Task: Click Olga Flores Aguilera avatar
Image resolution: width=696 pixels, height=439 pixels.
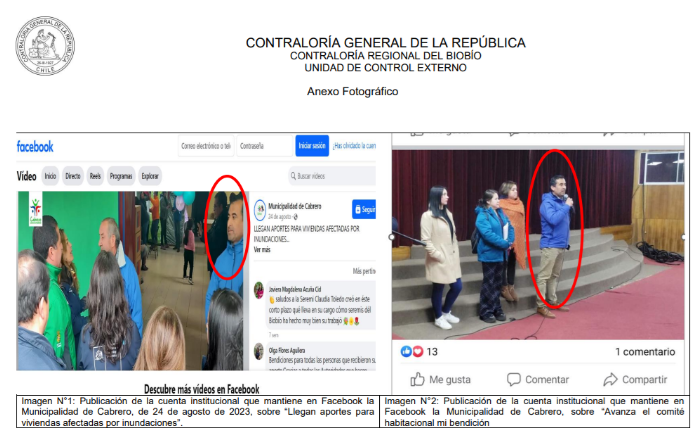Action: click(x=259, y=351)
